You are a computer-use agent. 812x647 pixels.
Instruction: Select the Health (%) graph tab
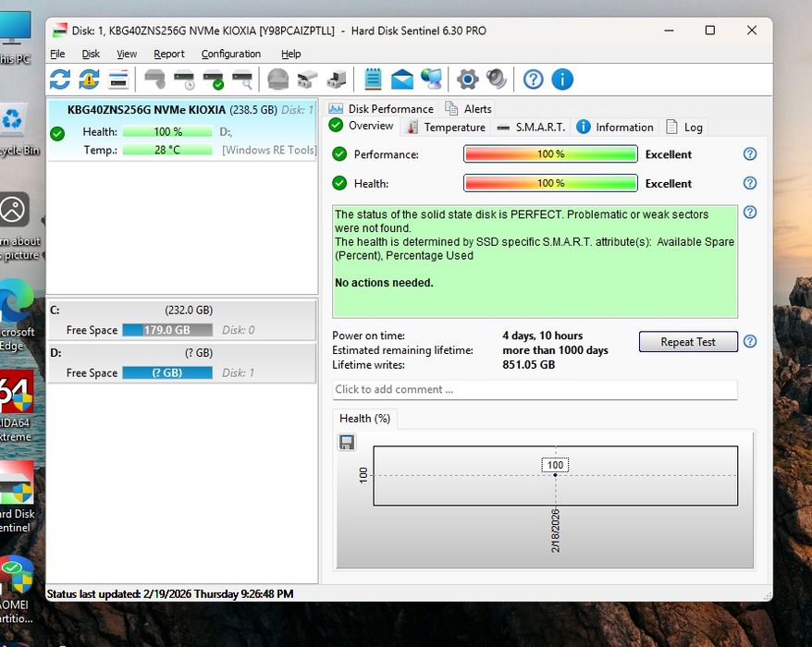[364, 418]
